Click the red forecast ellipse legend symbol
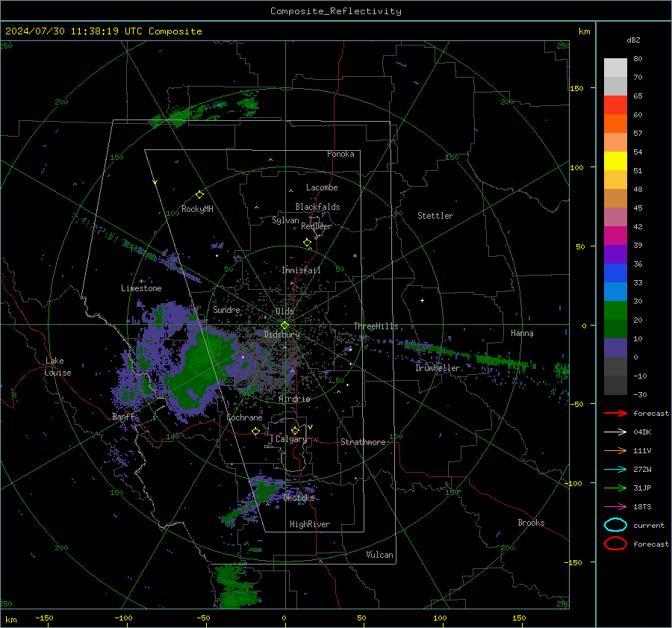This screenshot has width=672, height=628. coord(615,544)
